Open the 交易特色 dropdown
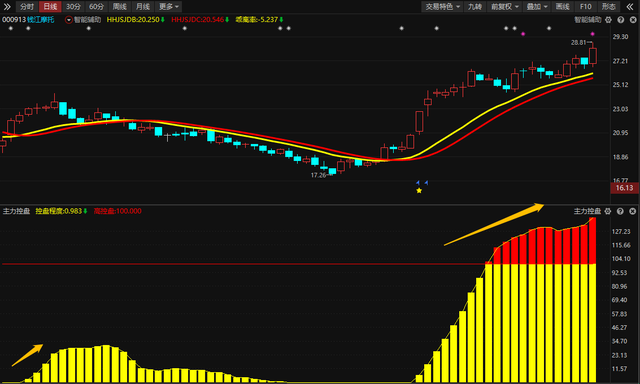 pyautogui.click(x=442, y=7)
